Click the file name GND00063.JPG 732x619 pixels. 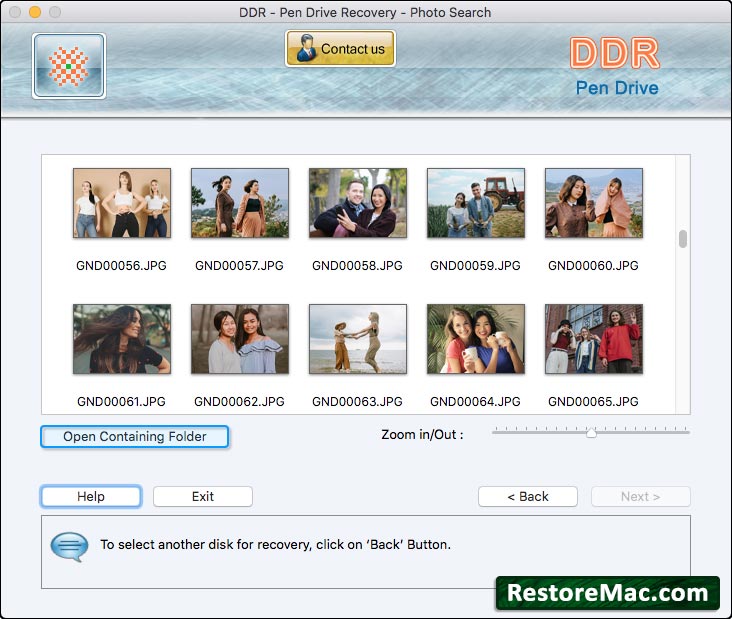357,401
